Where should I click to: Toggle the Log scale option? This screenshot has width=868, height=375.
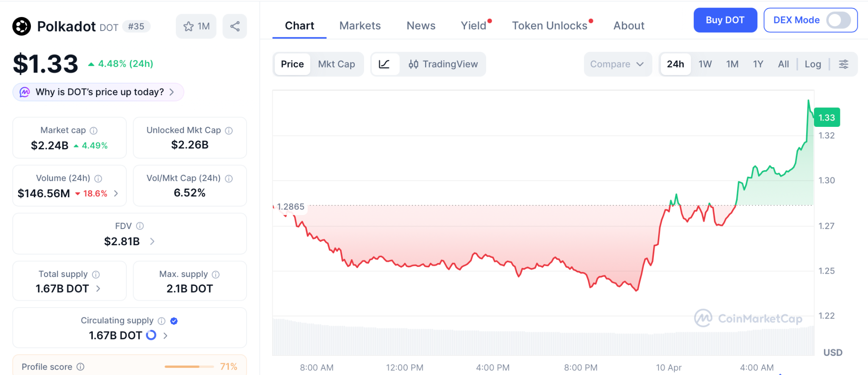(x=812, y=64)
